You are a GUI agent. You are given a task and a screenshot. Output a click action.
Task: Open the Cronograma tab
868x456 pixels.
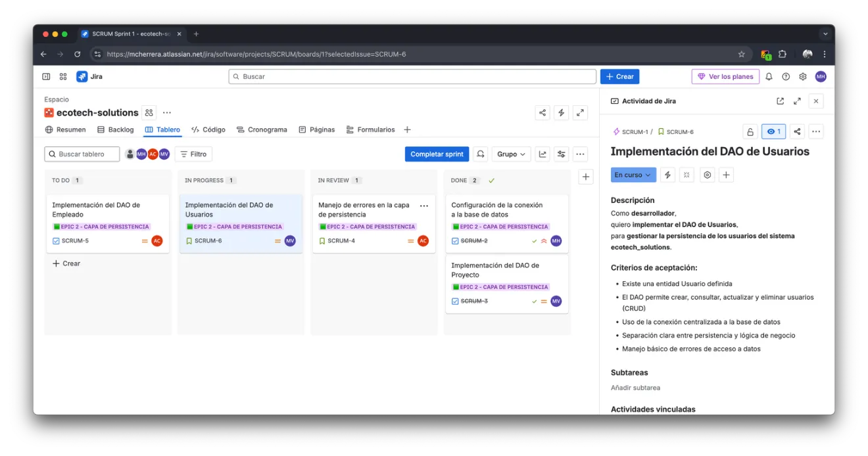point(262,130)
